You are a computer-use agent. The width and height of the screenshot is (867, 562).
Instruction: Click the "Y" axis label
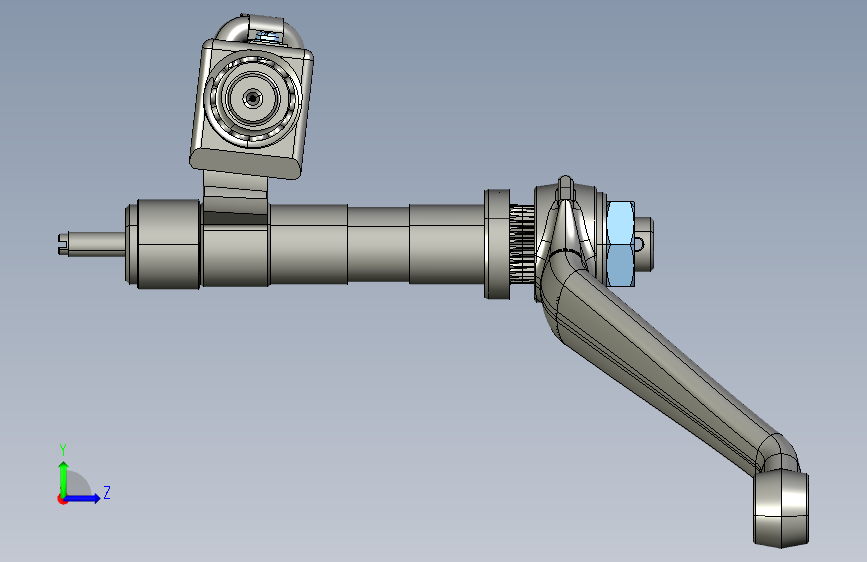(x=63, y=450)
